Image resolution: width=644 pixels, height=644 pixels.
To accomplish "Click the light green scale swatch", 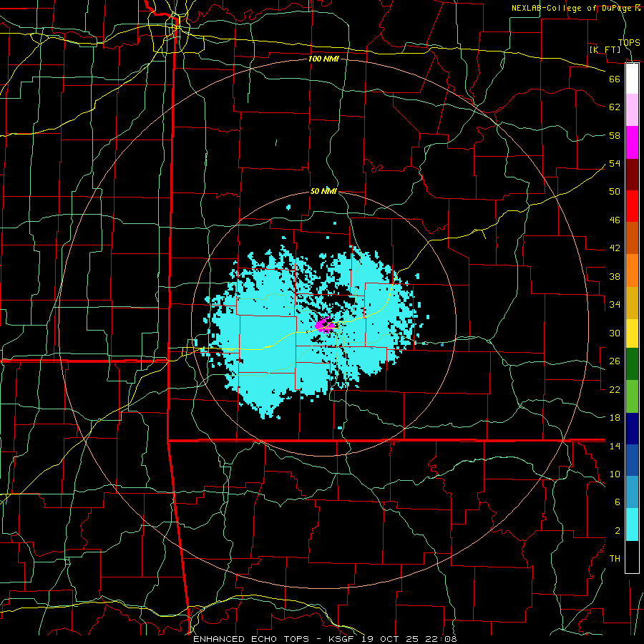I will 632,396.
